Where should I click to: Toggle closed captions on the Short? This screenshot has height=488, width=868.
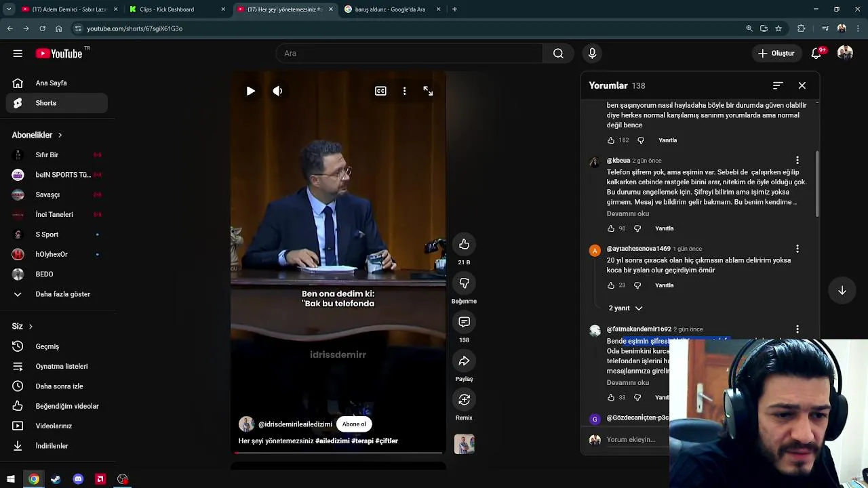coord(380,91)
